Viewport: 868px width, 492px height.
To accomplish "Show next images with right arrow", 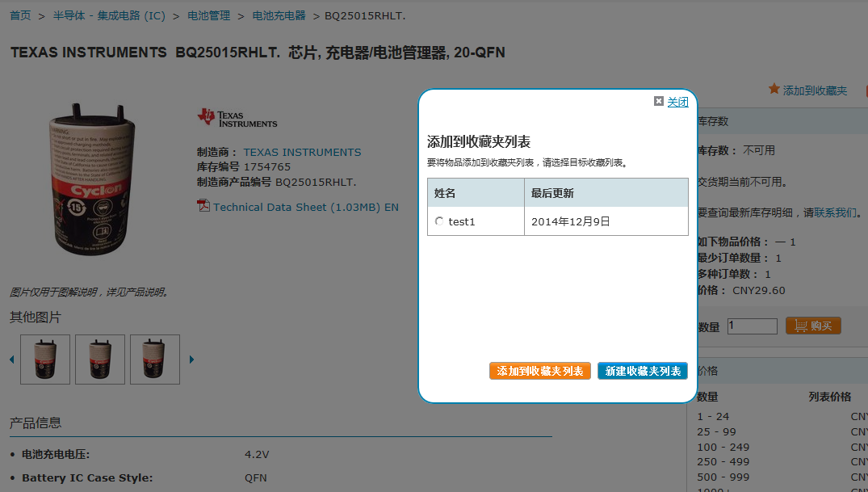I will coord(191,360).
